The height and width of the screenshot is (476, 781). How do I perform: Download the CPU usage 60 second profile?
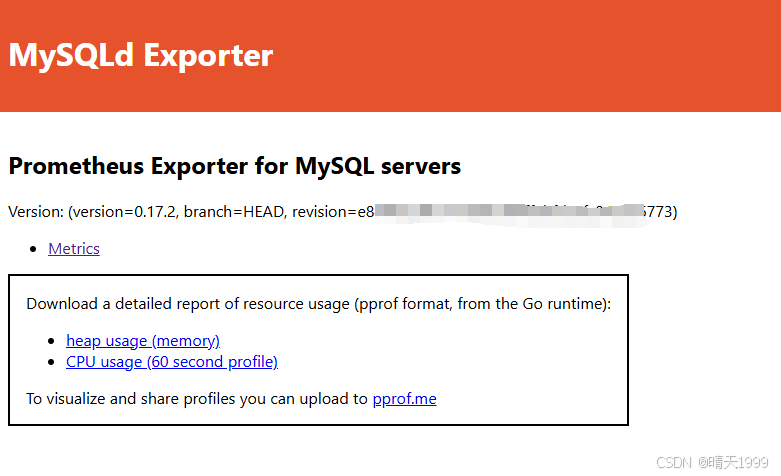[x=172, y=362]
